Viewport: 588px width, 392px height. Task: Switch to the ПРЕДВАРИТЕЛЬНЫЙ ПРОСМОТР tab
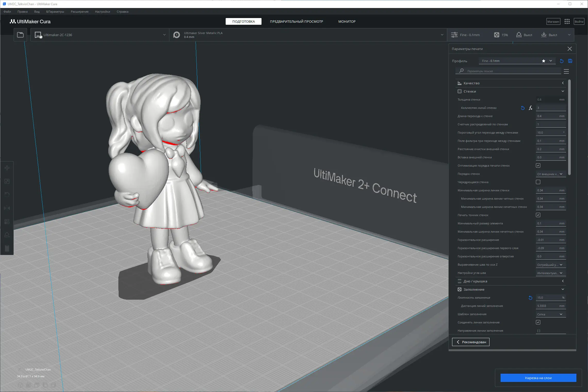296,22
